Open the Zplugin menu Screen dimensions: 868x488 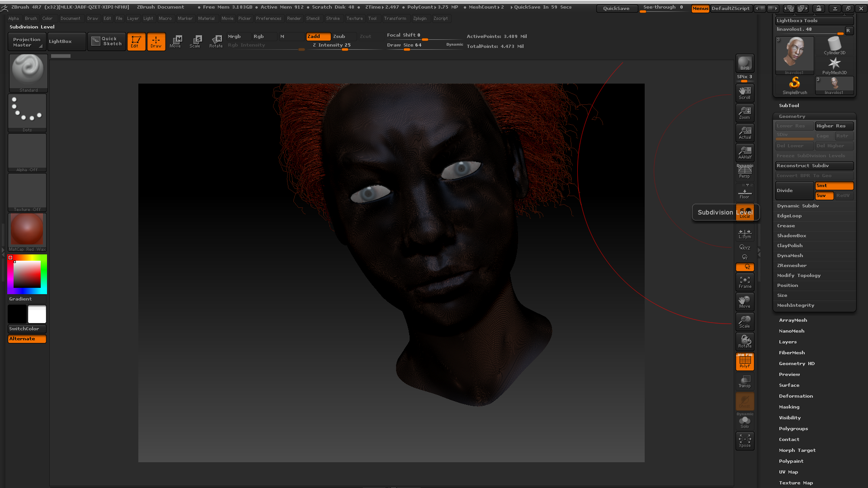420,19
